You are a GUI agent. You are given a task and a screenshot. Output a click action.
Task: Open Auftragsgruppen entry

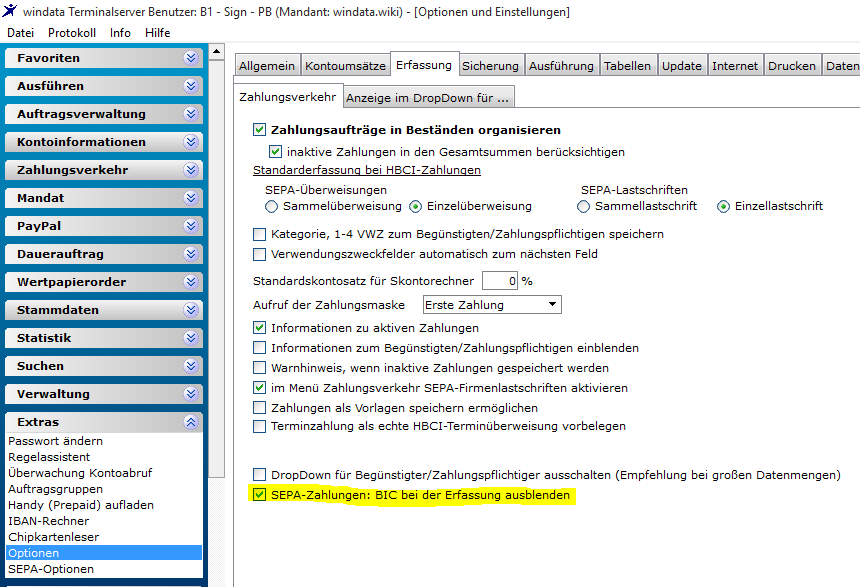point(55,489)
